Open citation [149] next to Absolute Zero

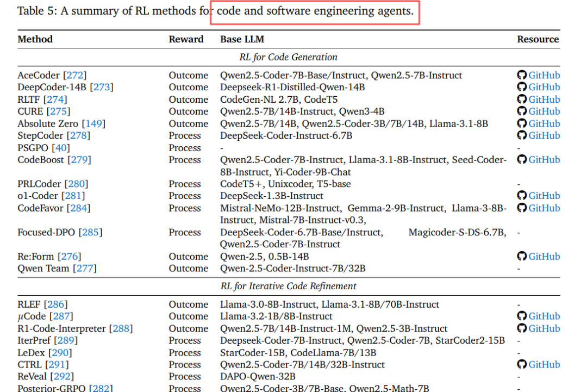tap(93, 124)
